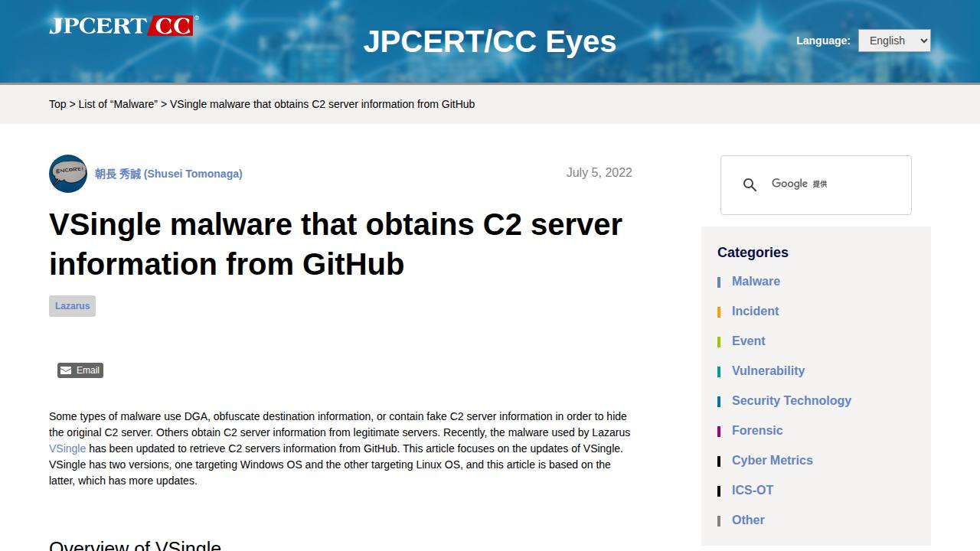Go to the Top breadcrumb link

[x=57, y=104]
